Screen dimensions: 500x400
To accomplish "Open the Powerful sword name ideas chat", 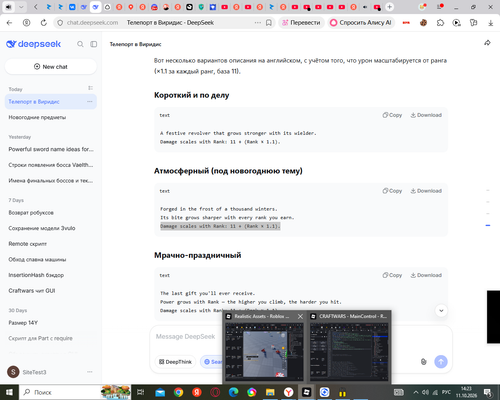I will click(51, 149).
